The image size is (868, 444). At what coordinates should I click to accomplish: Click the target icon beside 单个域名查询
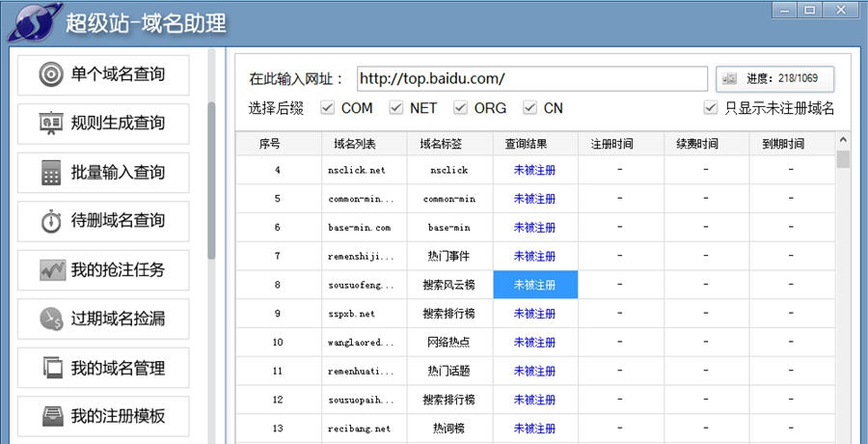click(51, 75)
